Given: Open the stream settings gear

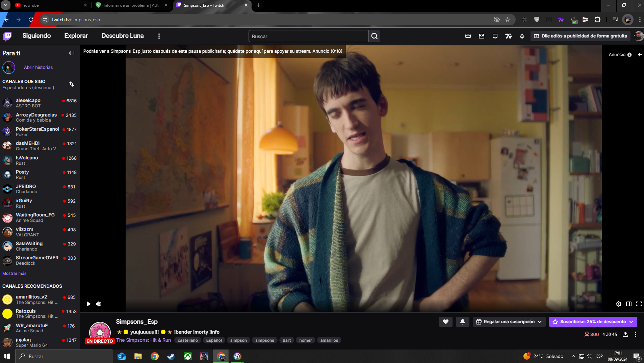Looking at the screenshot, I should click(619, 304).
